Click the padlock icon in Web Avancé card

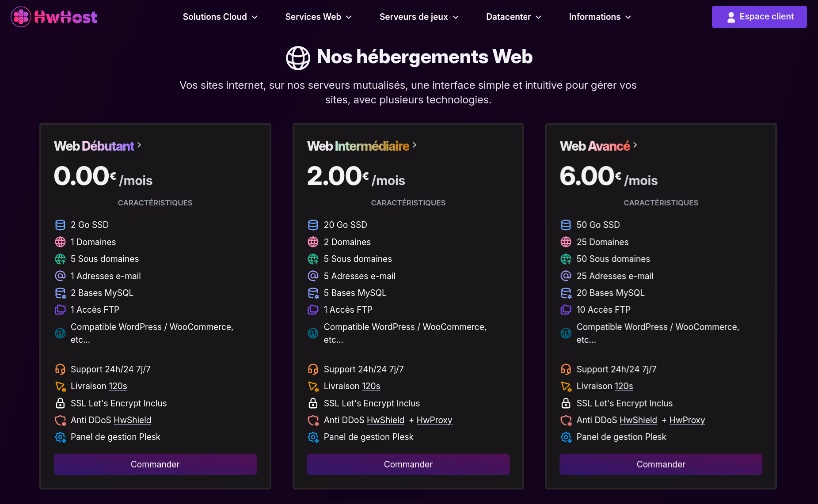(566, 403)
